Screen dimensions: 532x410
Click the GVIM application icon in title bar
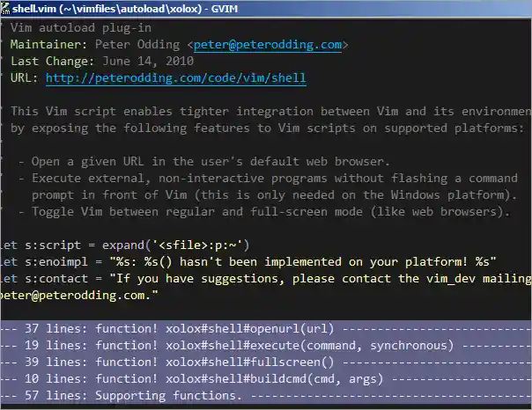click(x=4, y=9)
